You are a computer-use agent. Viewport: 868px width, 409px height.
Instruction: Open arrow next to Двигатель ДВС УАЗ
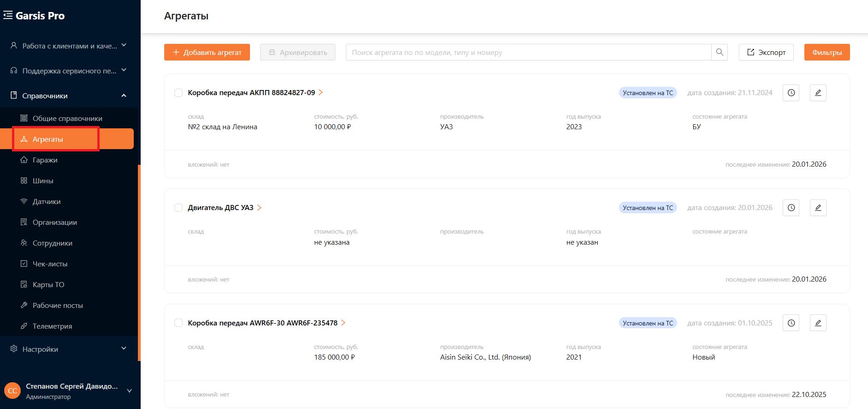tap(259, 208)
